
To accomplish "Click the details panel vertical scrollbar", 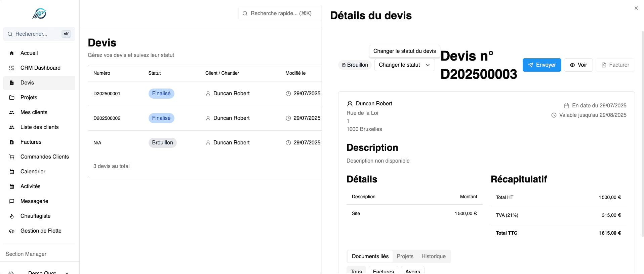I will pyautogui.click(x=643, y=134).
